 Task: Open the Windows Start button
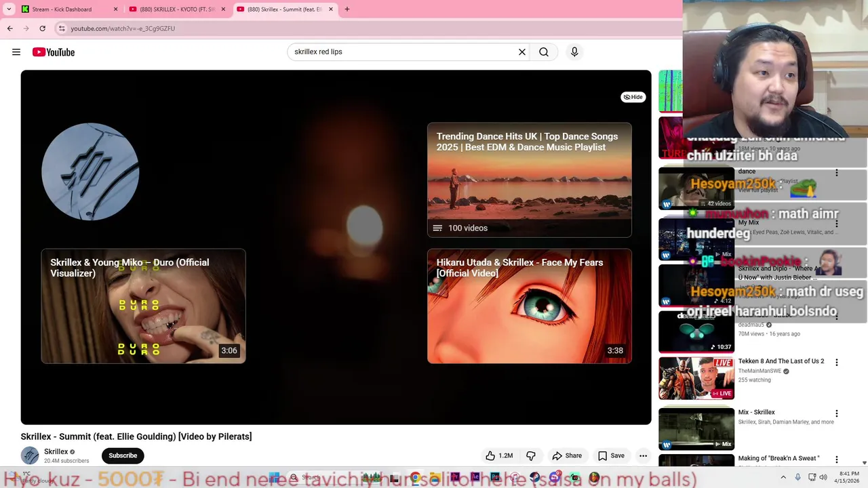coord(274,477)
